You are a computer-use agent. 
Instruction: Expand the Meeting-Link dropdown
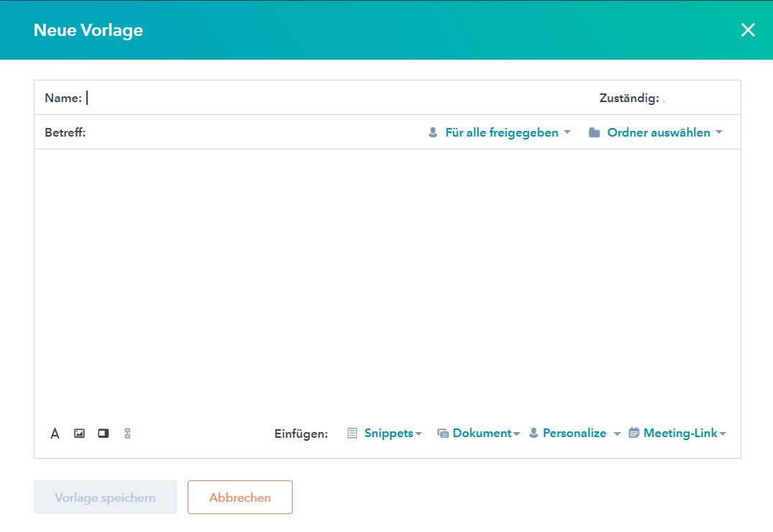684,434
